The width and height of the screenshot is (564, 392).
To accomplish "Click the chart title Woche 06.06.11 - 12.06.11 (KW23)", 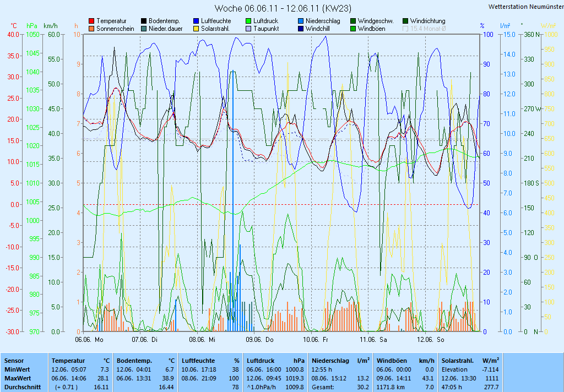I will [x=283, y=8].
